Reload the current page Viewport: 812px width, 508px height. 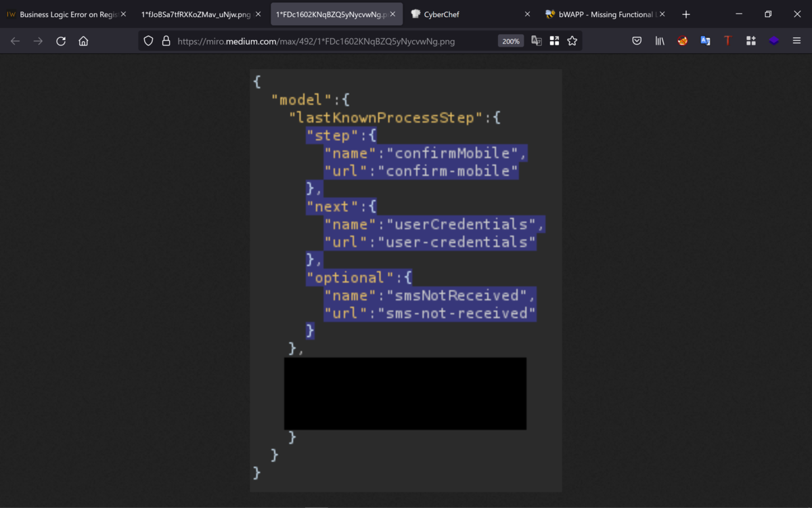61,41
